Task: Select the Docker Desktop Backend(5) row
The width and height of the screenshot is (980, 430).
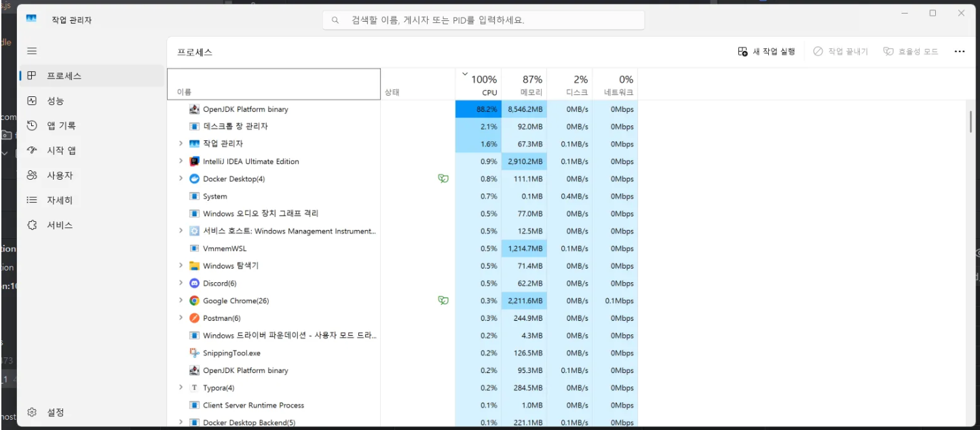Action: pos(402,422)
